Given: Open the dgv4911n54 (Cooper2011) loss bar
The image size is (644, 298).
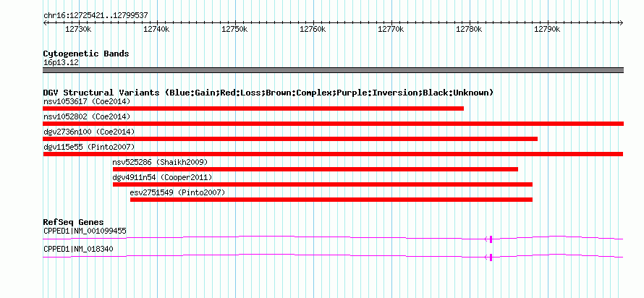Looking at the screenshot, I should pos(323,184).
